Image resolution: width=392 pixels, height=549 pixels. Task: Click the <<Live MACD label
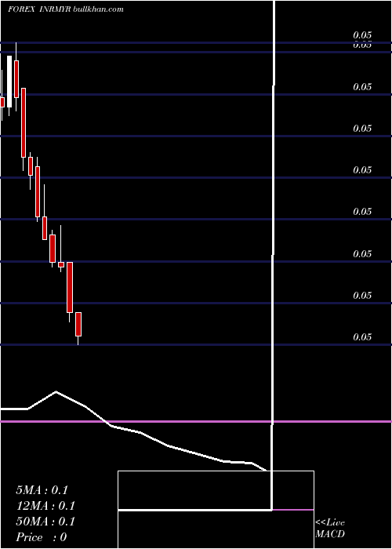click(x=330, y=529)
